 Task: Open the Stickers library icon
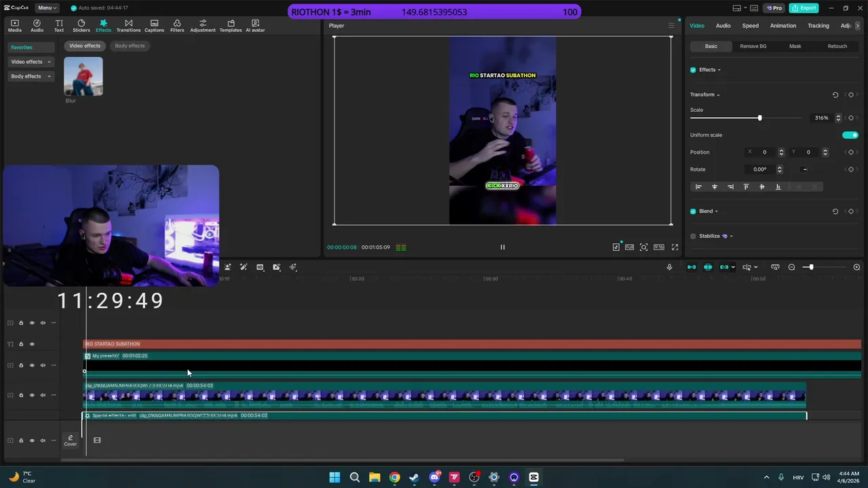pyautogui.click(x=81, y=26)
